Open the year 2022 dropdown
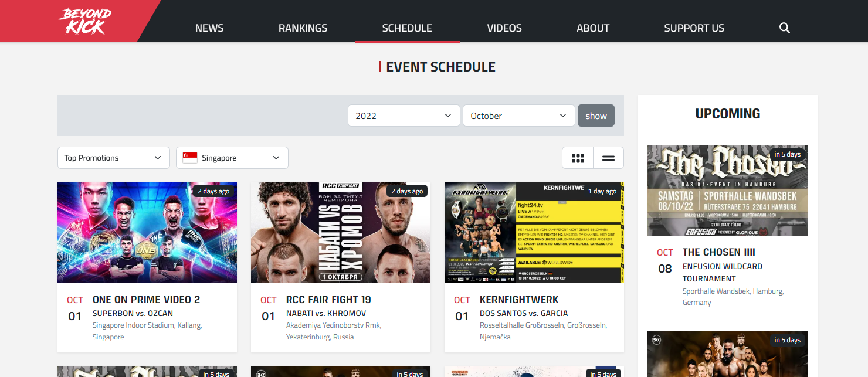The height and width of the screenshot is (377, 868). point(404,116)
